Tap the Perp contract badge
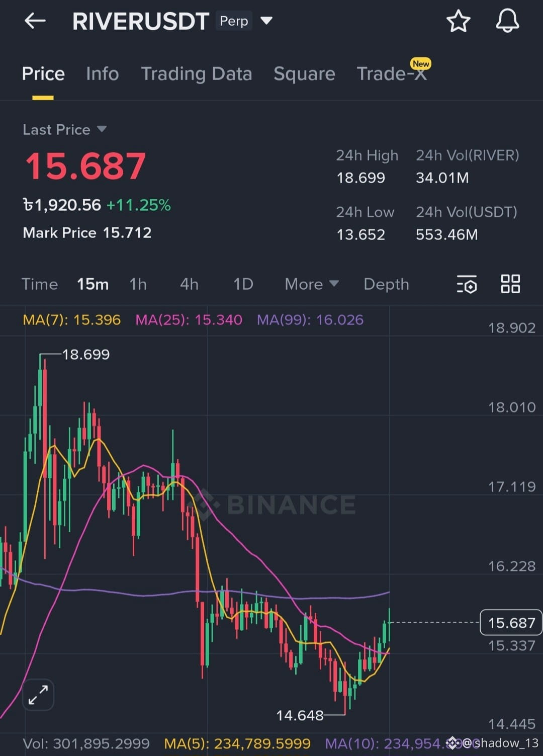The height and width of the screenshot is (756, 543). click(234, 21)
